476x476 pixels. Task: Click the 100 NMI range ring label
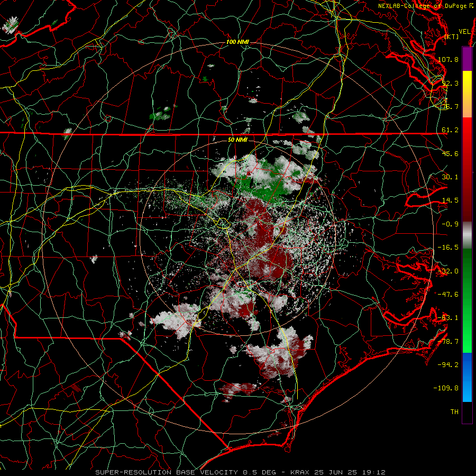pos(237,42)
